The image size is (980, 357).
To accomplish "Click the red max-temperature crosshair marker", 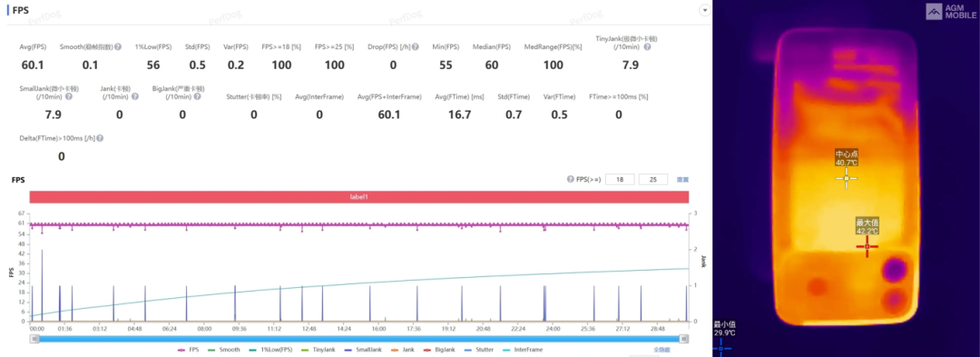I will pyautogui.click(x=867, y=246).
